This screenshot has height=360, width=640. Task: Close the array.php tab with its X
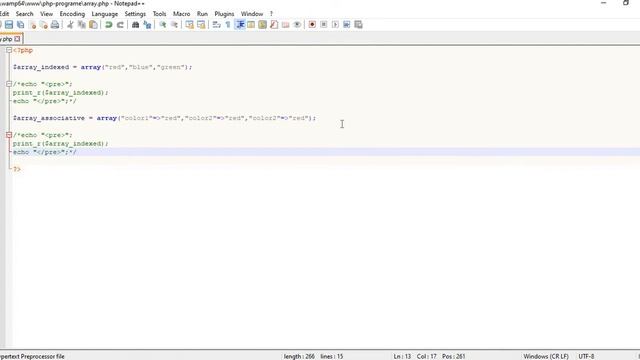point(17,39)
